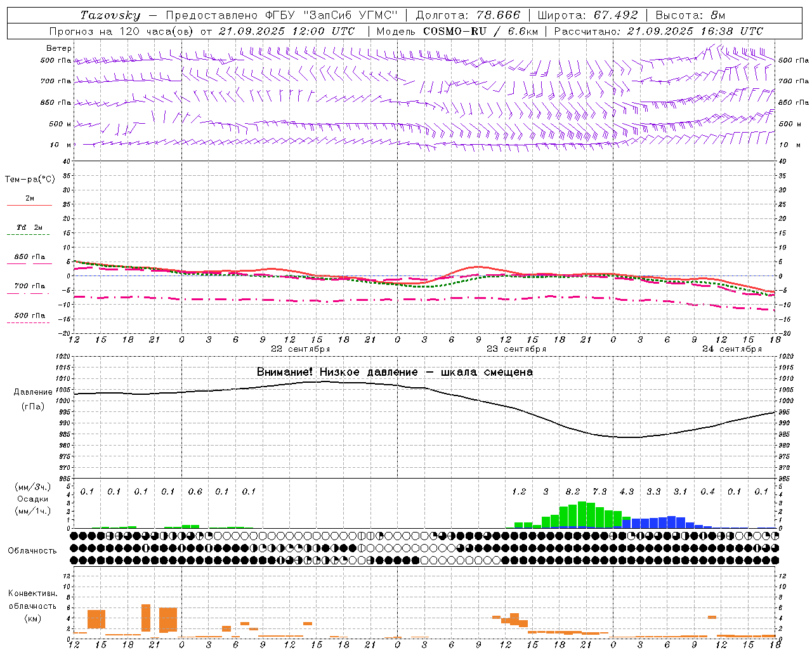
Task: Click the (км) unit under convective cloud label
Action: click(x=32, y=619)
